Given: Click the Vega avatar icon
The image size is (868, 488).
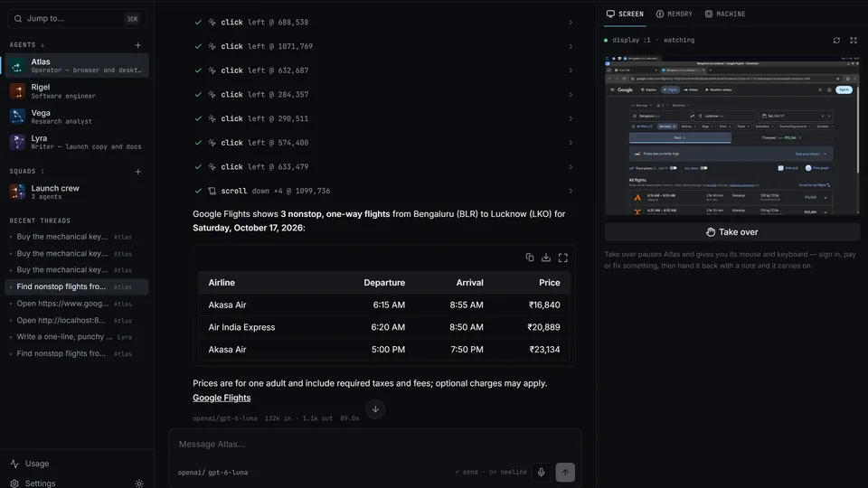Looking at the screenshot, I should (x=18, y=117).
